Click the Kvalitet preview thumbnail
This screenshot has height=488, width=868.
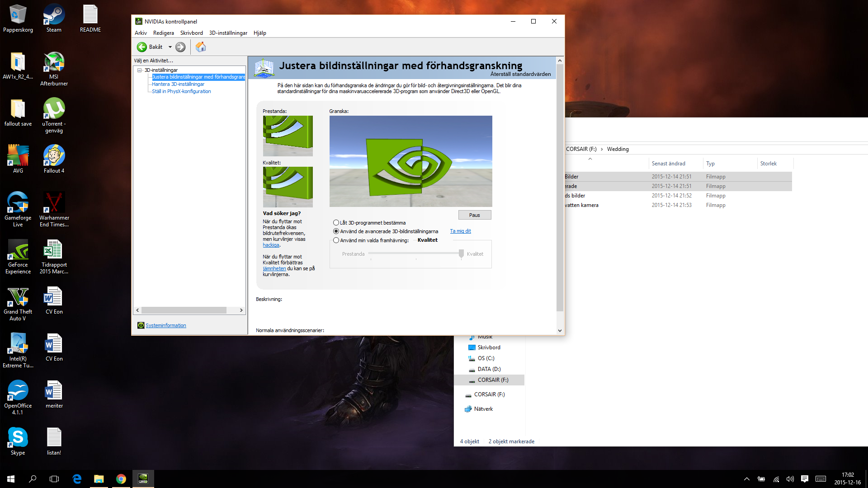click(x=288, y=187)
